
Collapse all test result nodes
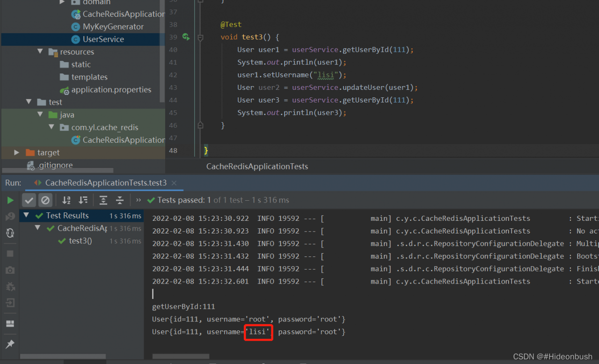(x=120, y=200)
